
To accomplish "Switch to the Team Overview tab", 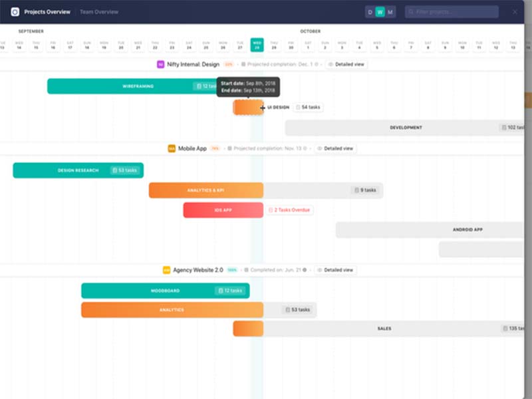I will click(x=99, y=11).
